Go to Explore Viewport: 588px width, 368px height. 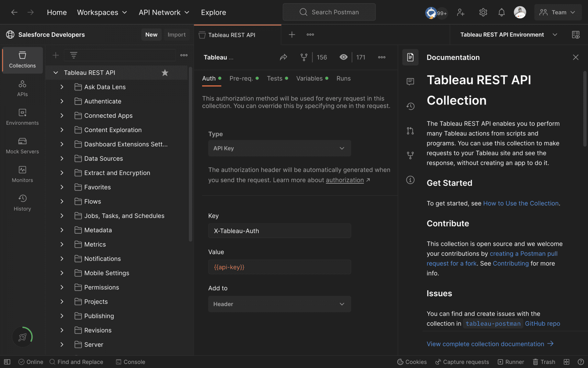pos(214,13)
